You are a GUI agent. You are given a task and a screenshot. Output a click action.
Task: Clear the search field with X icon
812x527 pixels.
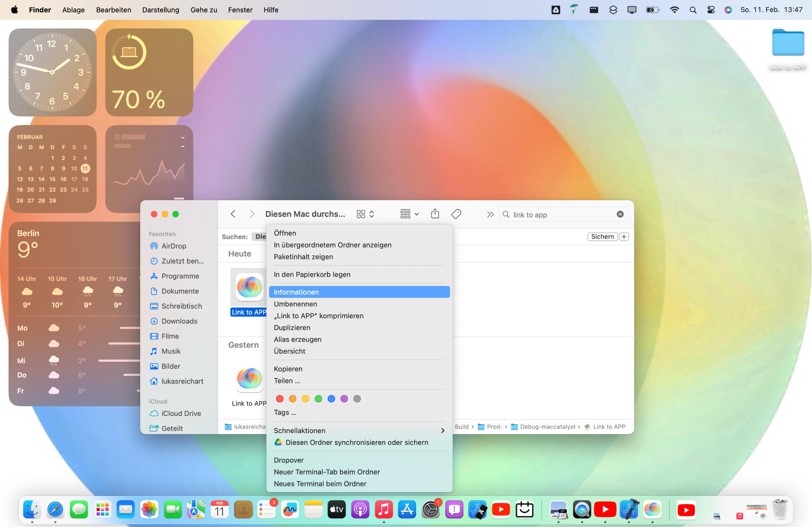[x=620, y=214]
